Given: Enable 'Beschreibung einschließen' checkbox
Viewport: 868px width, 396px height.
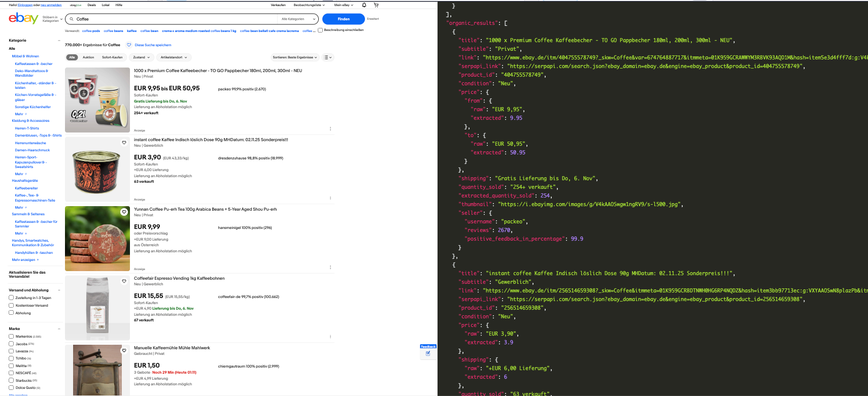Looking at the screenshot, I should point(320,30).
